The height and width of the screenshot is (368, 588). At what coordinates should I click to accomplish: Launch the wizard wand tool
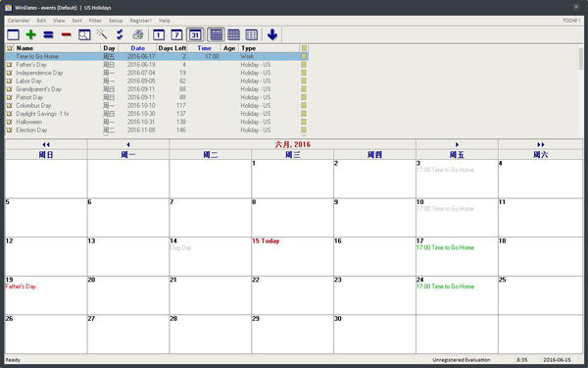tap(102, 34)
